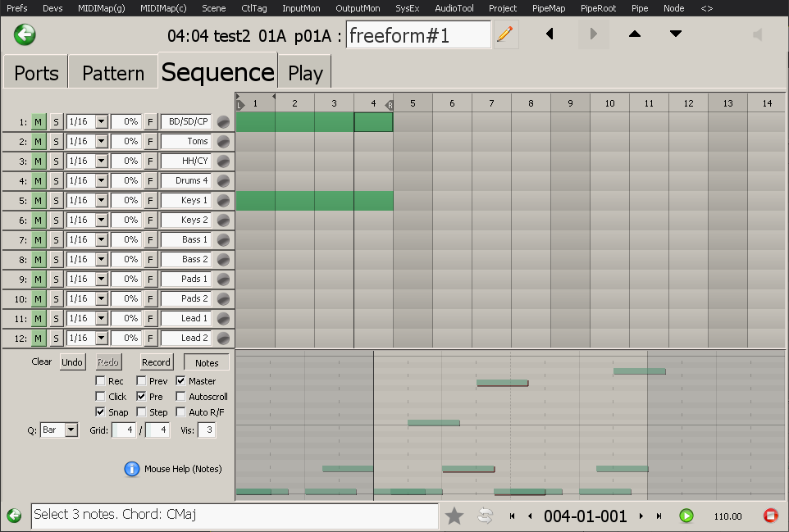Disable the Snap checkbox
Viewport: 789px width, 532px height.
pyautogui.click(x=100, y=412)
